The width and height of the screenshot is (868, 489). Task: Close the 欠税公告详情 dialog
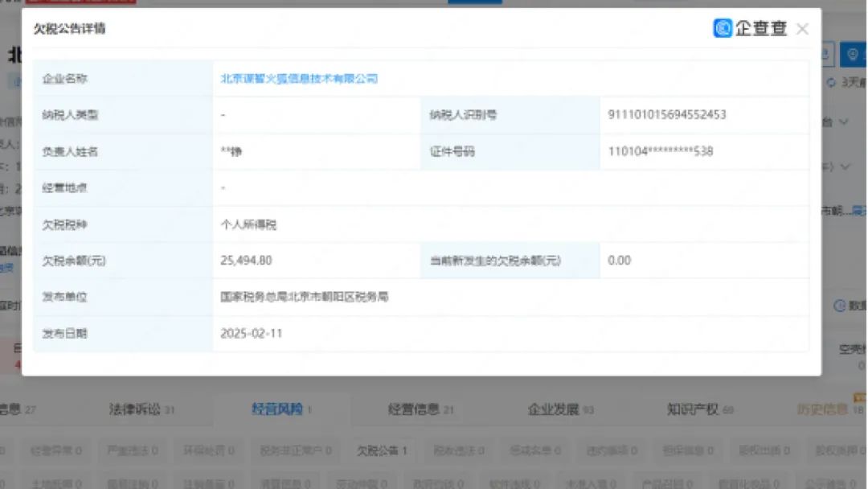coord(802,29)
